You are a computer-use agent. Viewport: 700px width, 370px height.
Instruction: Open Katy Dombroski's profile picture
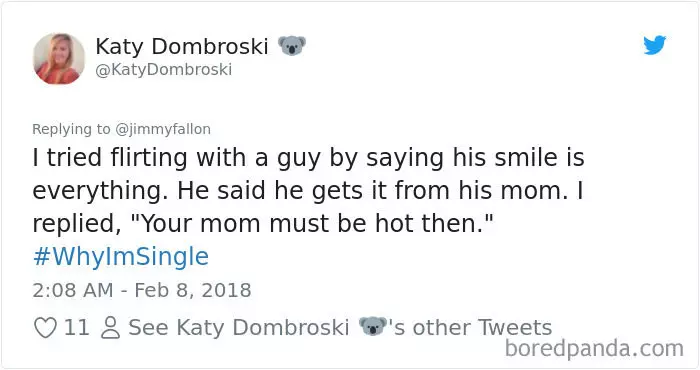click(59, 58)
